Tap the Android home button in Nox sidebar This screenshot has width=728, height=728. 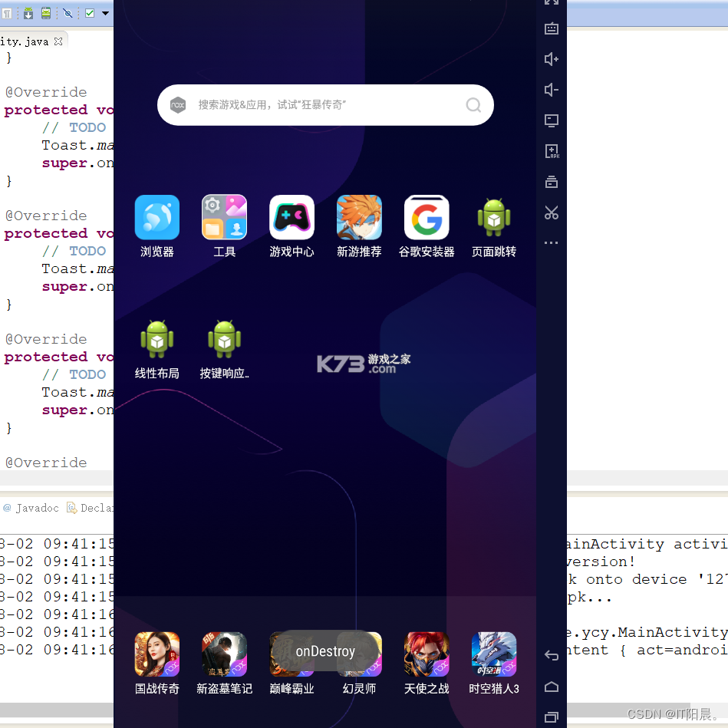[551, 687]
